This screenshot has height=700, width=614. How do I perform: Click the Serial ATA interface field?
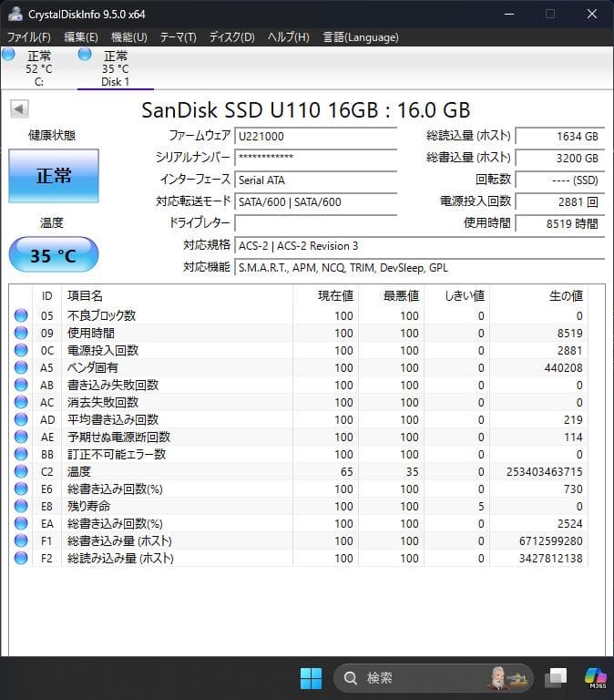pos(316,180)
